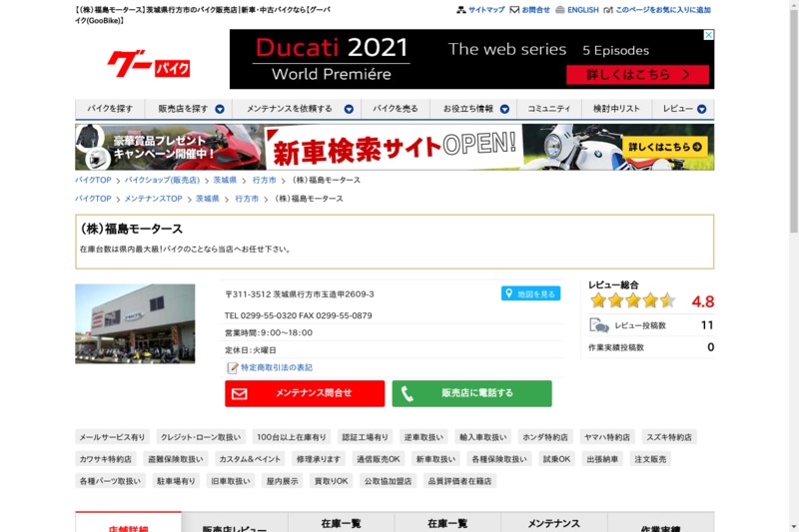
Task: Click the ENGLISH link
Action: point(583,10)
